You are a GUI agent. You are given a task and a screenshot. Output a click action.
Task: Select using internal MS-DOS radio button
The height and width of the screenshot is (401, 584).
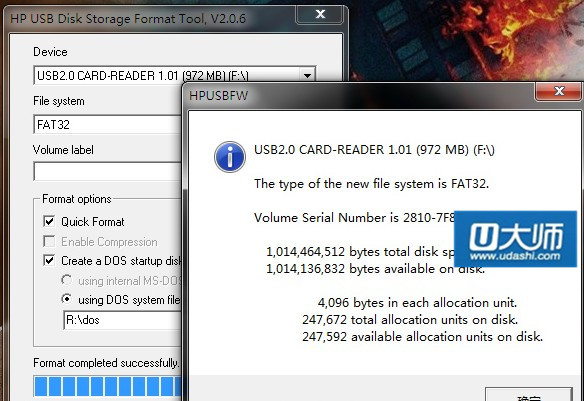(x=66, y=280)
